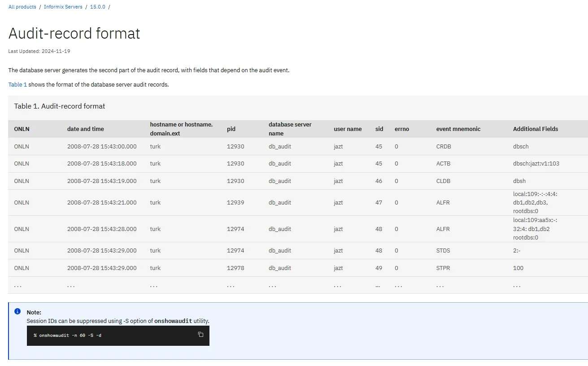Click the info icon in the Note box

[17, 312]
